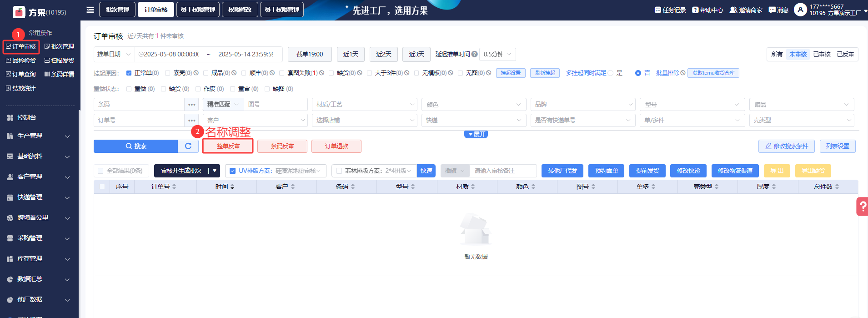
Task: Click the refresh icon beside search button
Action: click(x=188, y=146)
